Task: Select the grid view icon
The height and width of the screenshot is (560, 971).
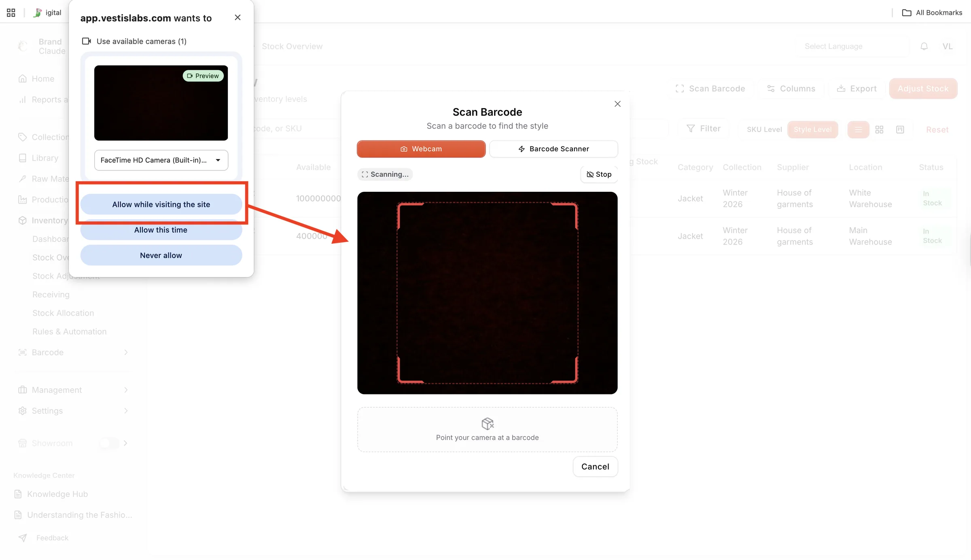Action: pos(879,129)
